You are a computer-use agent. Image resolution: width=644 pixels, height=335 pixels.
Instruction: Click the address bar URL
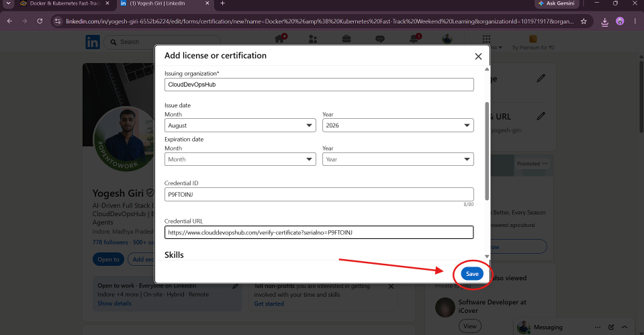coord(320,21)
